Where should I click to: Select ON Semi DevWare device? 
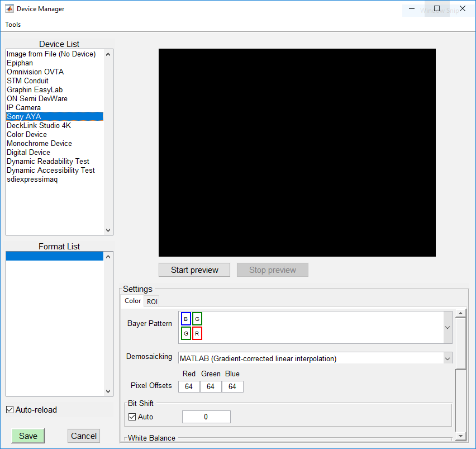tap(55, 99)
